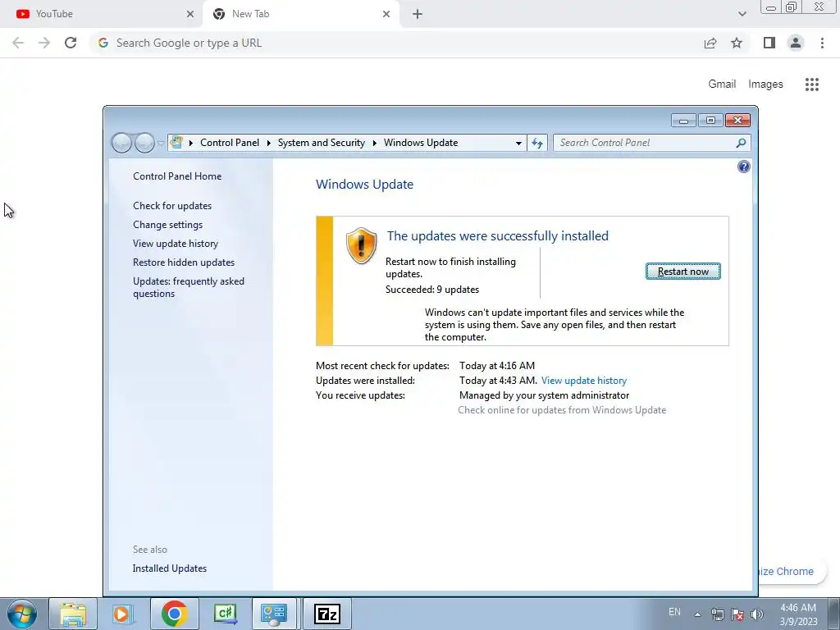The height and width of the screenshot is (630, 840).
Task: Open the address bar history dropdown
Action: [518, 143]
